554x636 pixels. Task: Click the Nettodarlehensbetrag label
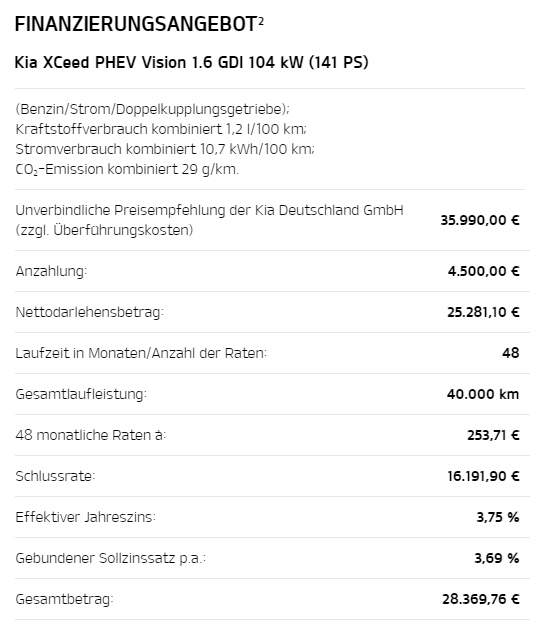coord(89,312)
